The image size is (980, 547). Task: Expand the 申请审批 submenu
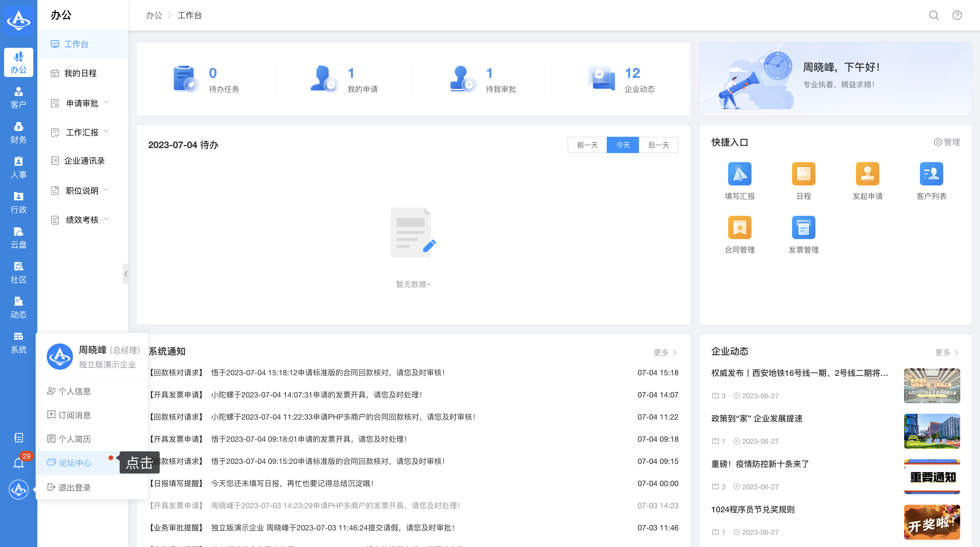(x=82, y=103)
